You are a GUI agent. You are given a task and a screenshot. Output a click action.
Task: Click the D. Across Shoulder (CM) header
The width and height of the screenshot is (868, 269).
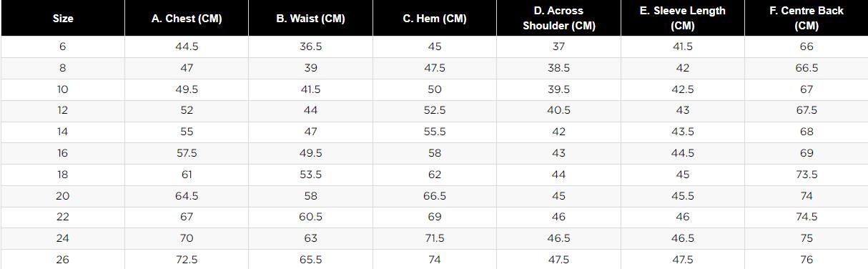click(558, 19)
